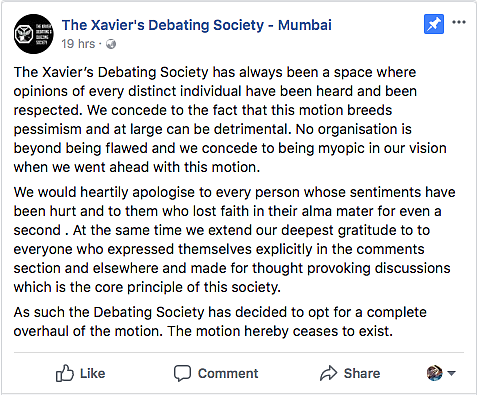478x395 pixels.
Task: Click the Like text label
Action: [93, 373]
